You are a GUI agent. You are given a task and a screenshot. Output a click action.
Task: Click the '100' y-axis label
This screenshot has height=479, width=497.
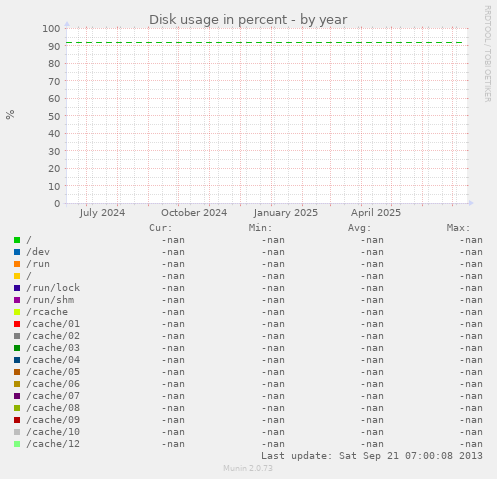point(51,29)
